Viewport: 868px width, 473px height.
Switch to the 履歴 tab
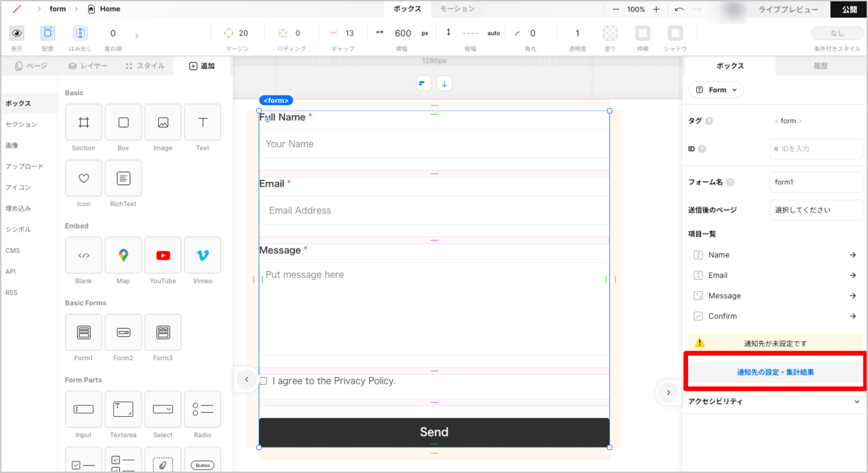coord(821,66)
